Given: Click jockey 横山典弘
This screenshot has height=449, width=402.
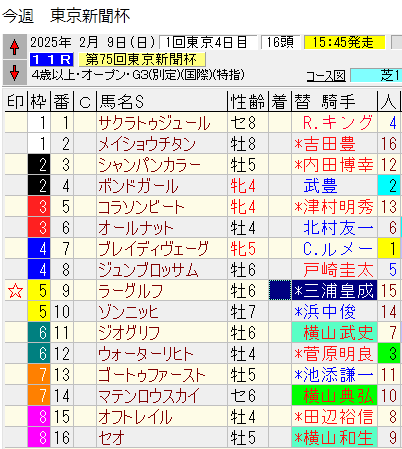Looking at the screenshot, I should (x=334, y=395).
